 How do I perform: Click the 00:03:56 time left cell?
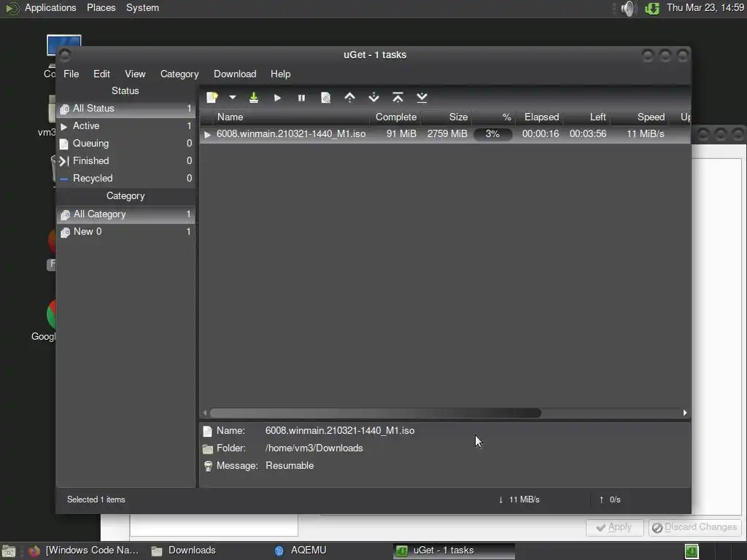(x=588, y=134)
